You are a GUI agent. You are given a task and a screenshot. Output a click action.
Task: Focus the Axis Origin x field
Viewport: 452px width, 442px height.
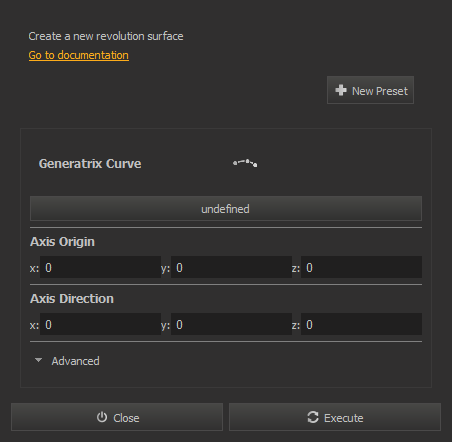pyautogui.click(x=100, y=267)
